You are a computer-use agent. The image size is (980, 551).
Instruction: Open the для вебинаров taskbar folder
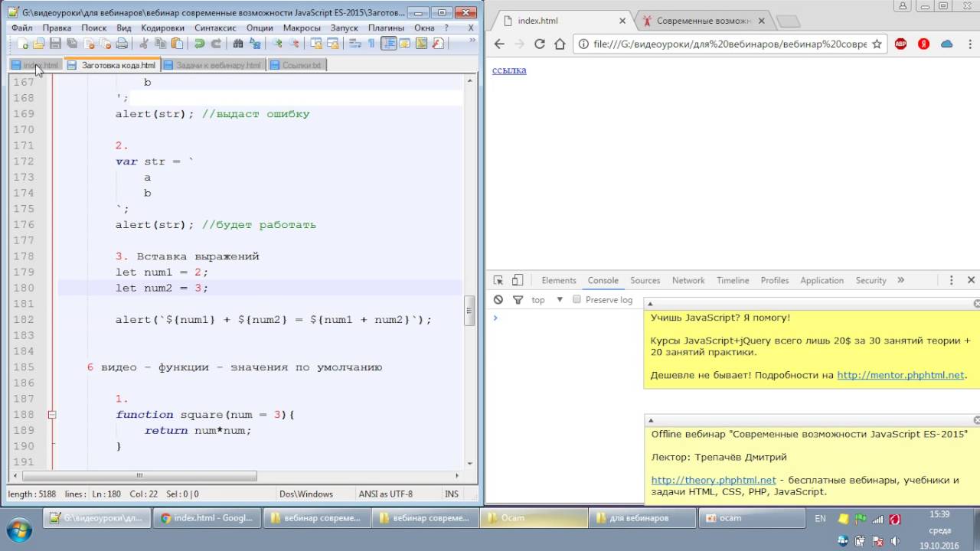tap(643, 518)
